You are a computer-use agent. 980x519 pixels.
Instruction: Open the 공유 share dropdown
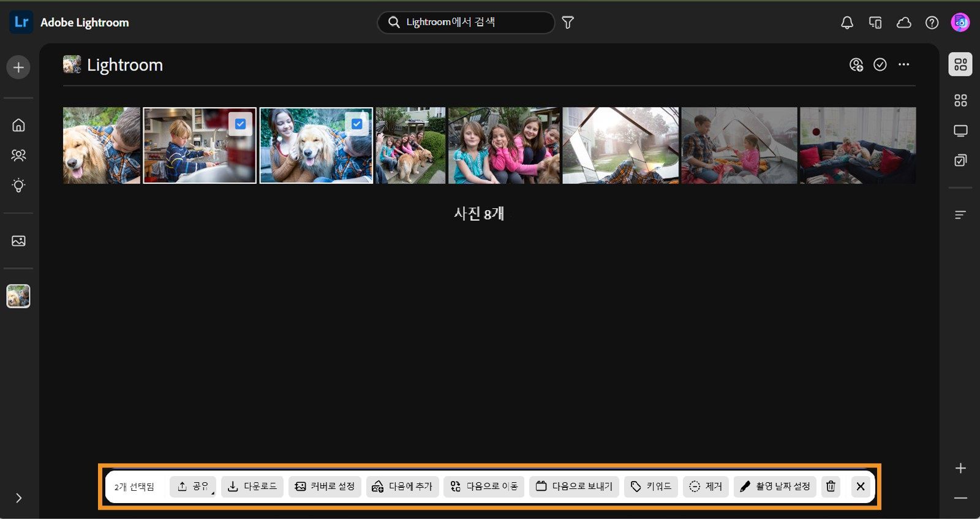193,487
